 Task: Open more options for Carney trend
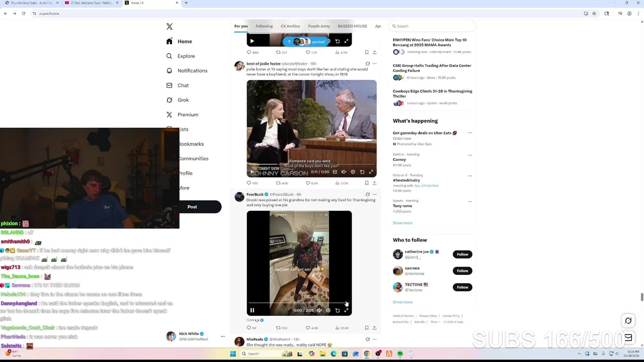click(x=470, y=155)
